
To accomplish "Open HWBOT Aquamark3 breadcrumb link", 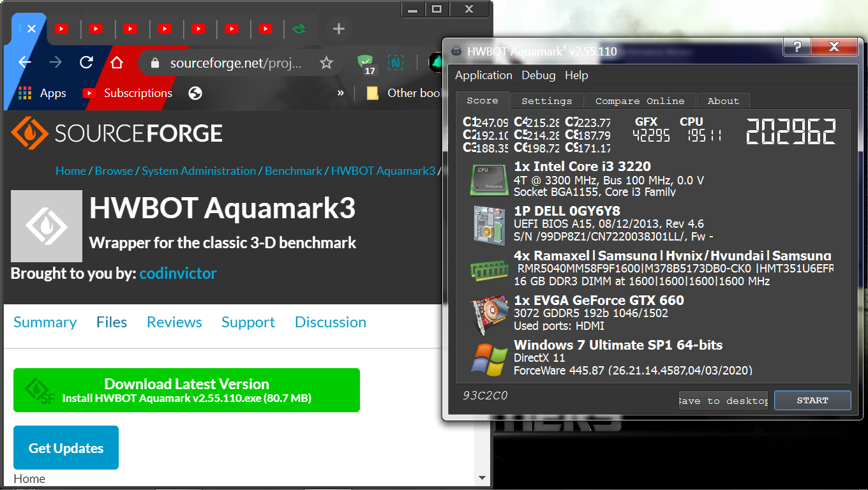I will click(x=383, y=171).
